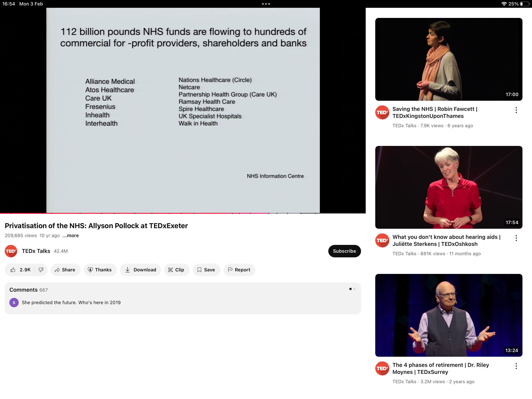Download the video
Screen dimensions: 532x399
(x=140, y=270)
